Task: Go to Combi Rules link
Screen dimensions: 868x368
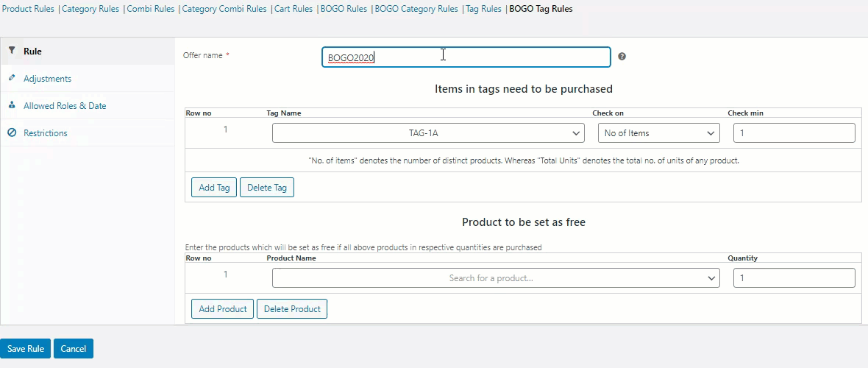Action: 151,9
